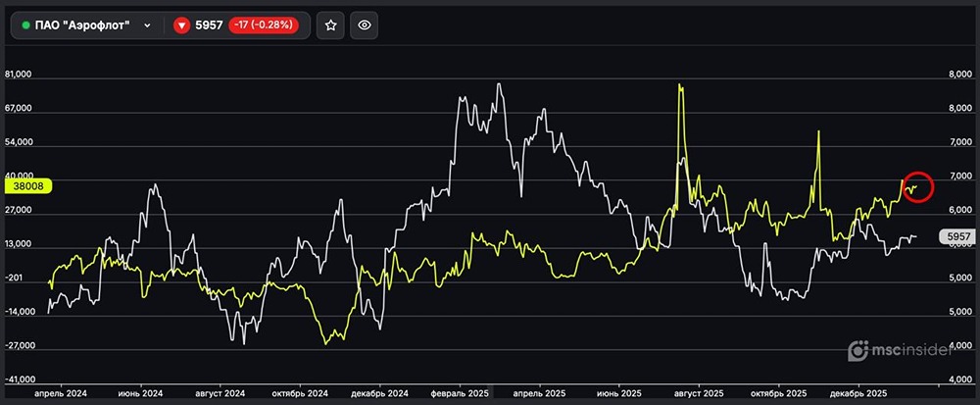Click the декабрь 2025 time axis label
Image resolution: width=980 pixels, height=405 pixels.
point(859,391)
